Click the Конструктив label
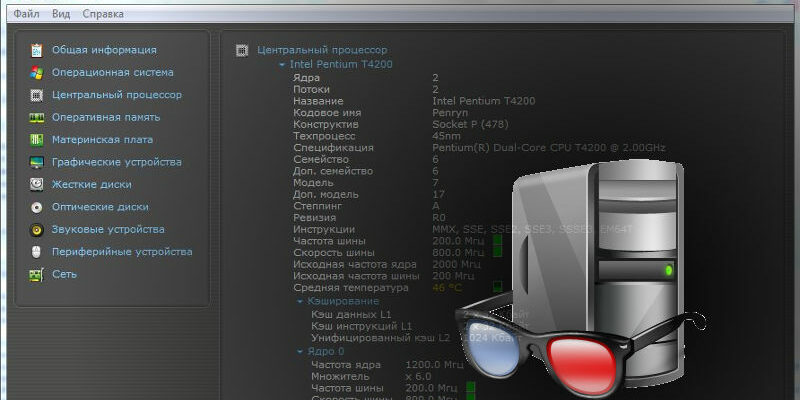The height and width of the screenshot is (400, 800). 326,124
